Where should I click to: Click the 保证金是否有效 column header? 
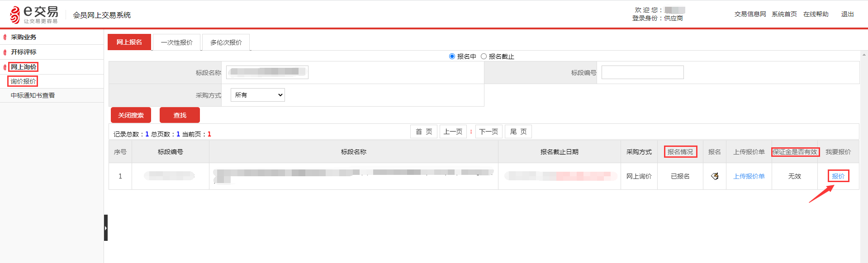coord(795,152)
